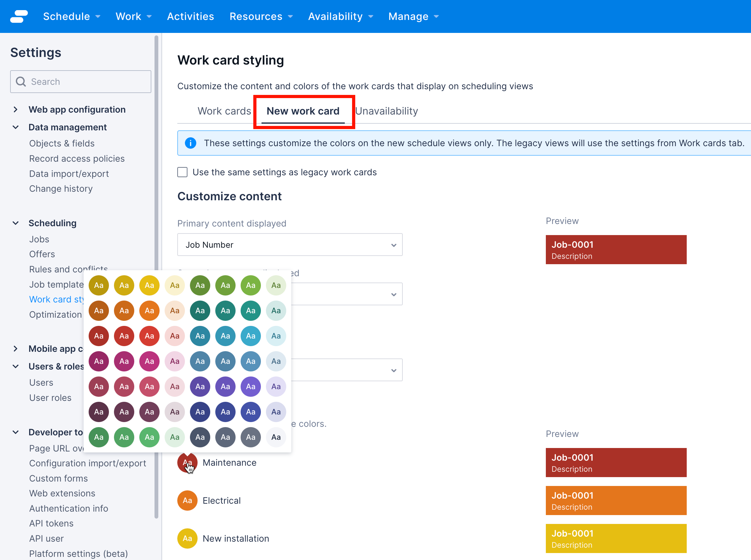Switch to the Work cards tab
Viewport: 751px width, 560px height.
[x=224, y=111]
